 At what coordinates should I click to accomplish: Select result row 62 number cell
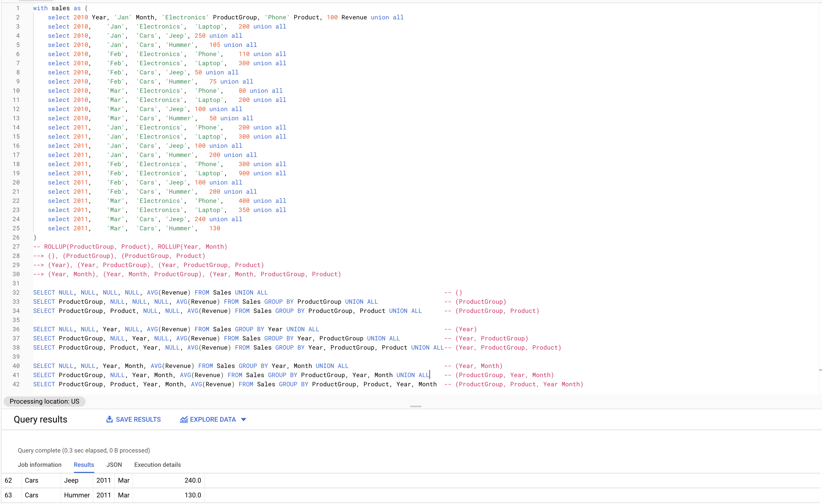[x=11, y=480]
